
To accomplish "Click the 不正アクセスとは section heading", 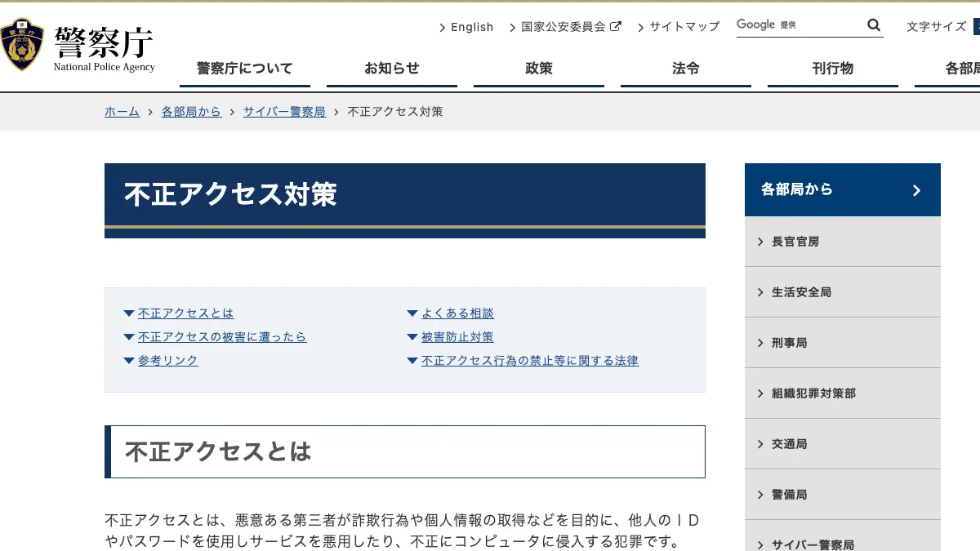I will 405,451.
